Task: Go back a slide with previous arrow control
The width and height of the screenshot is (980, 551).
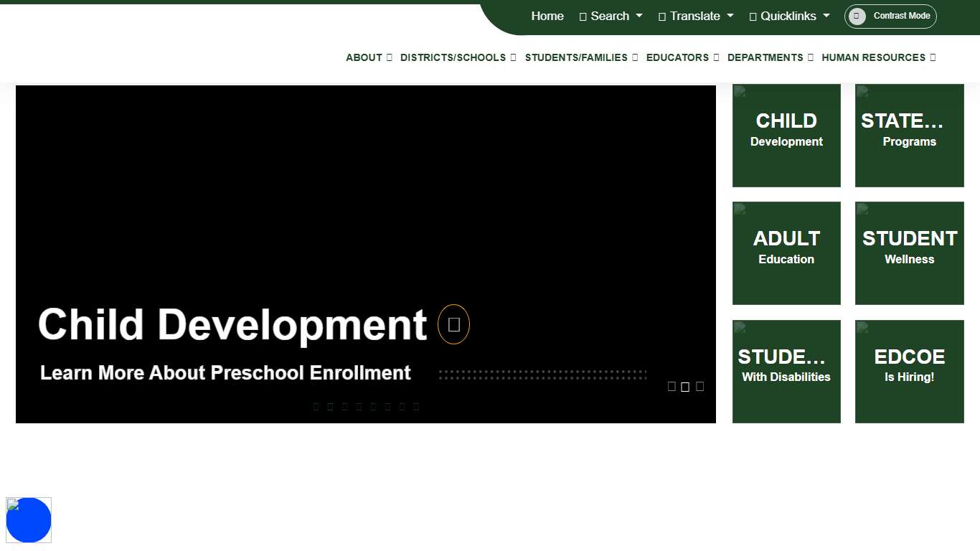Action: click(672, 386)
